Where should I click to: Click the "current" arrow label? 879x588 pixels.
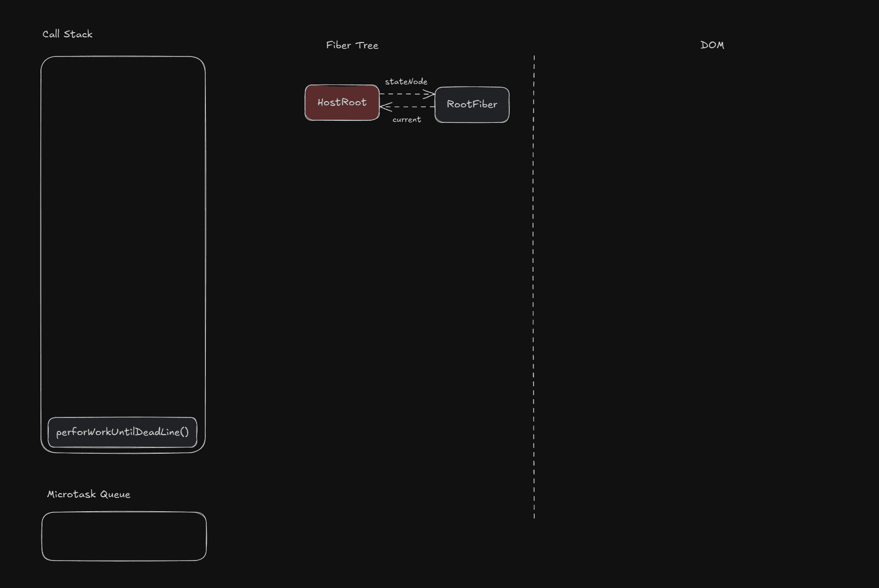(407, 120)
